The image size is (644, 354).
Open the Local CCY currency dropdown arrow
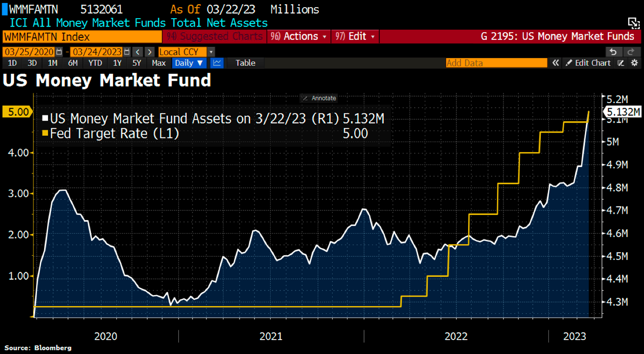[x=211, y=52]
